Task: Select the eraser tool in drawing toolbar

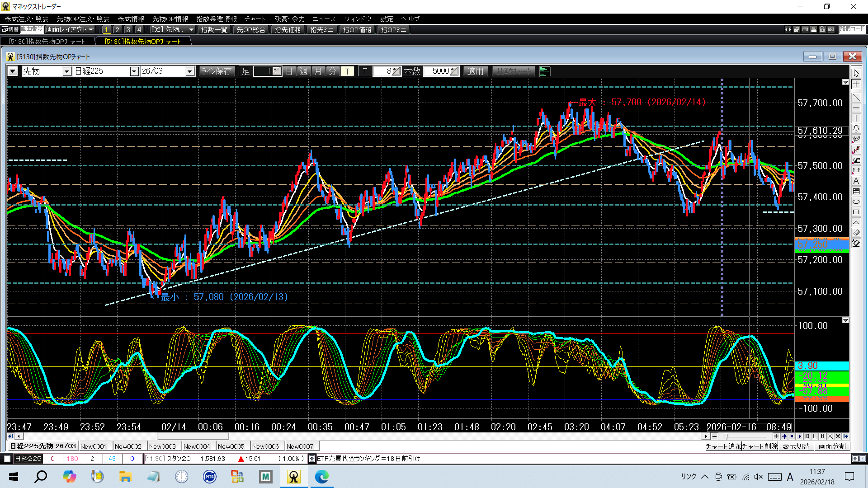Action: (x=856, y=233)
